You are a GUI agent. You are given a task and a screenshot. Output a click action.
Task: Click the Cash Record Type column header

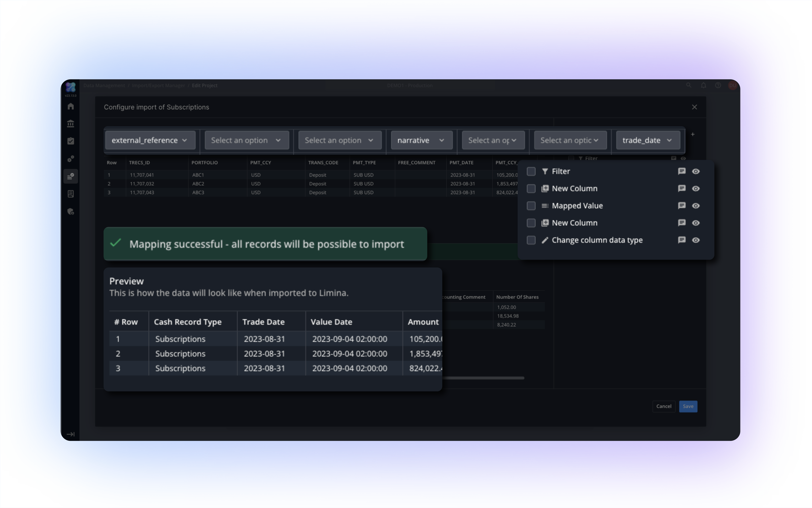pos(188,322)
